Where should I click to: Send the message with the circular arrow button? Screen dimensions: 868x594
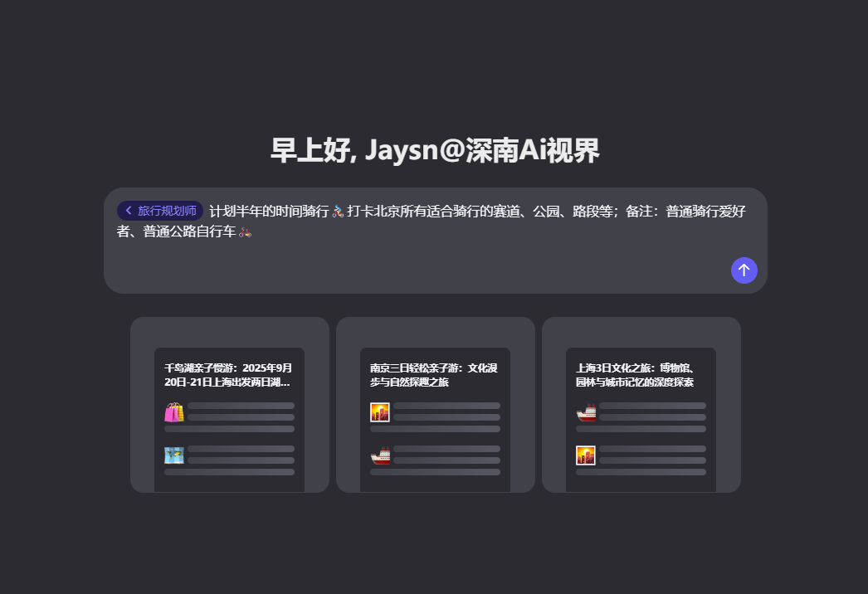click(x=744, y=270)
